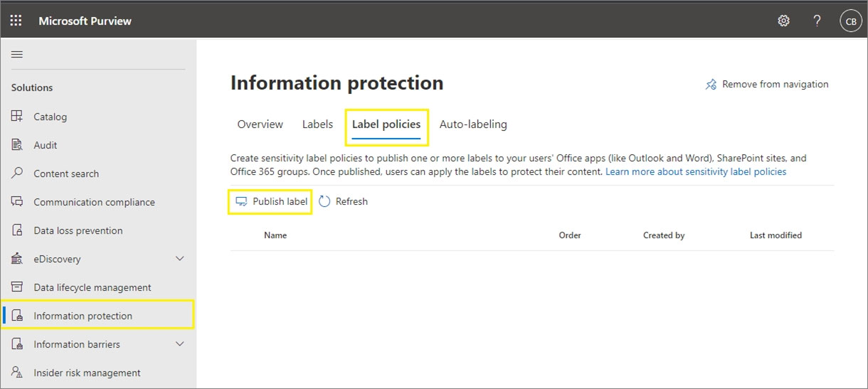
Task: Click the Information protection page heading
Action: click(x=337, y=83)
